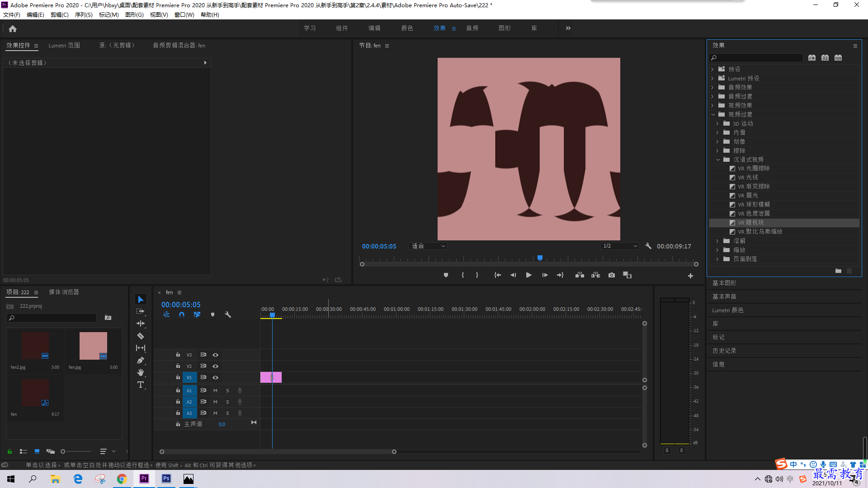Image resolution: width=868 pixels, height=488 pixels.
Task: Open the 窗口(W) menu
Action: click(184, 15)
